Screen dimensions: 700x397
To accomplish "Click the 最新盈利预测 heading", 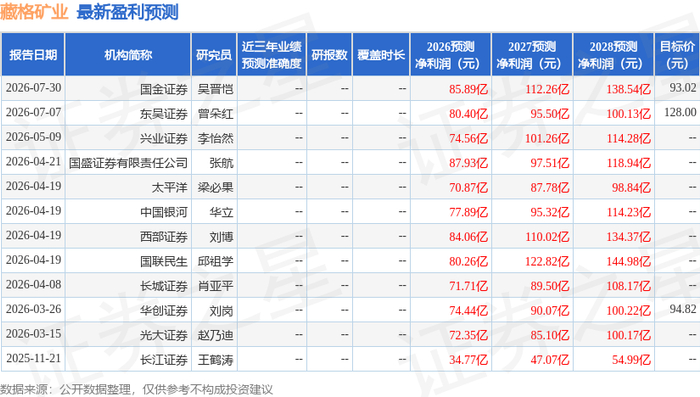I will (128, 12).
